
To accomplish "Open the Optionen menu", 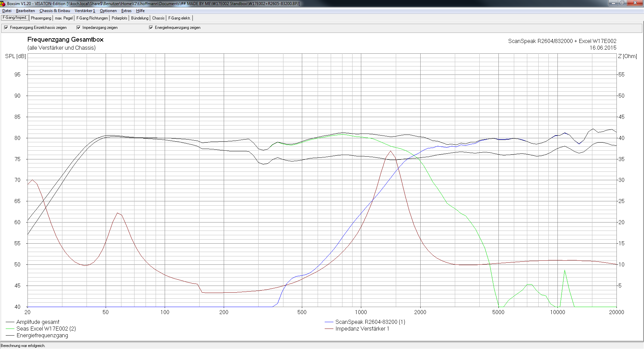I will coord(108,11).
